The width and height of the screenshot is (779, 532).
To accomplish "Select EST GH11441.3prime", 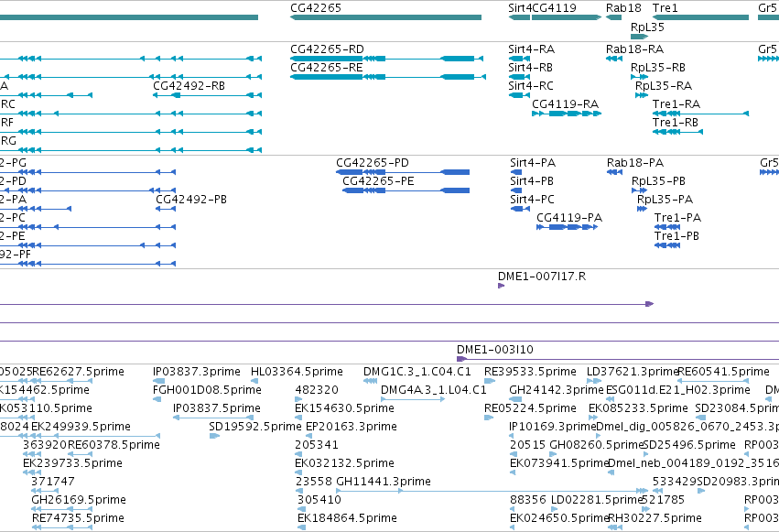I will click(384, 483).
